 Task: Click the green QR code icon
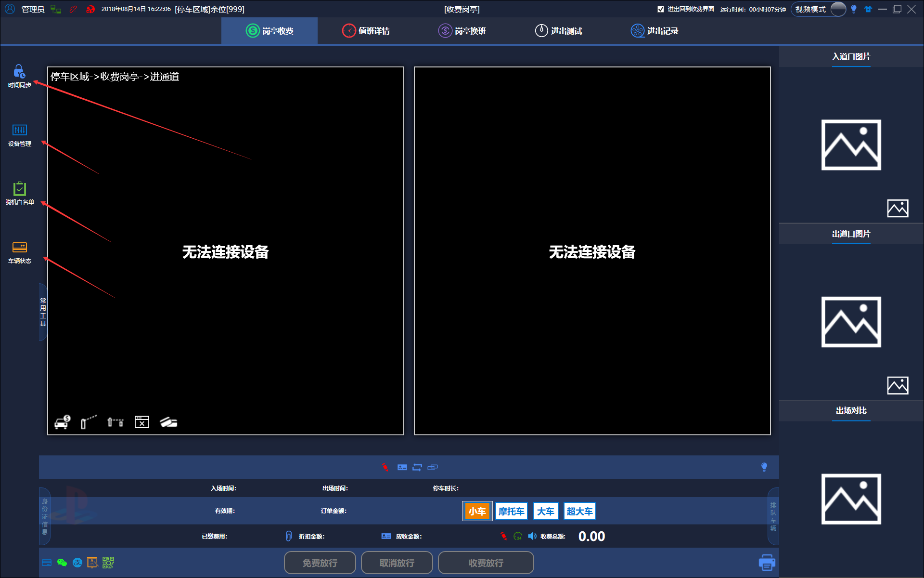point(108,563)
